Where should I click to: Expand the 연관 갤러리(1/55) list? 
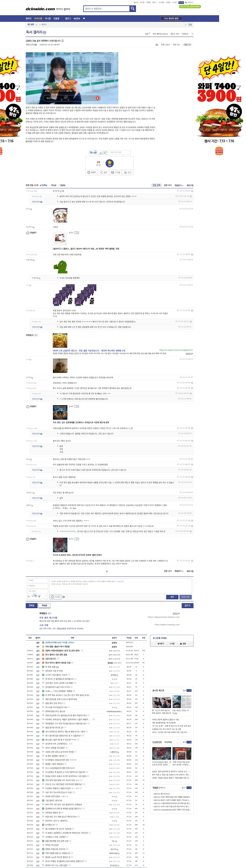click(160, 34)
